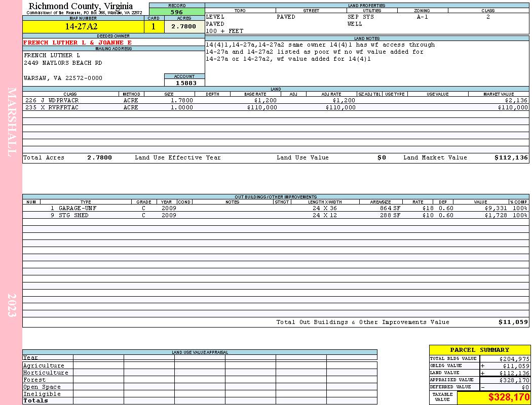Select mailing address line 2449 NAYLORS BEACH RD
Image resolution: width=532 pixels, height=405 pixels.
click(63, 63)
